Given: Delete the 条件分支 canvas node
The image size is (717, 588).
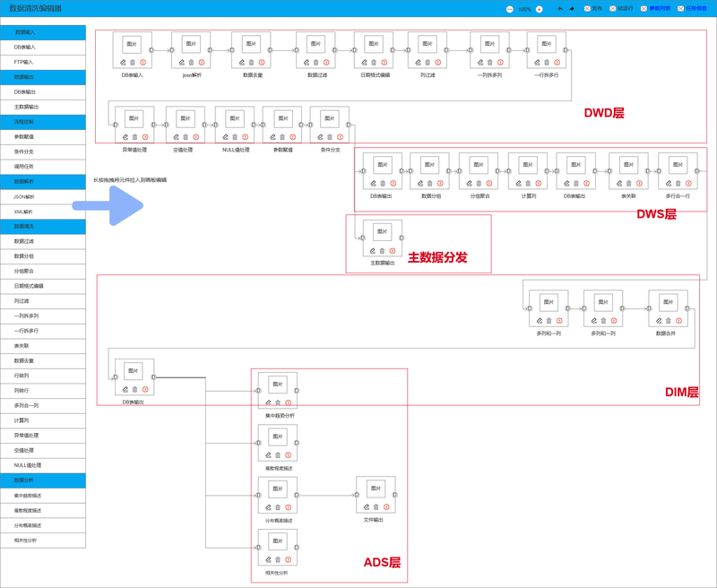Looking at the screenshot, I should 330,137.
